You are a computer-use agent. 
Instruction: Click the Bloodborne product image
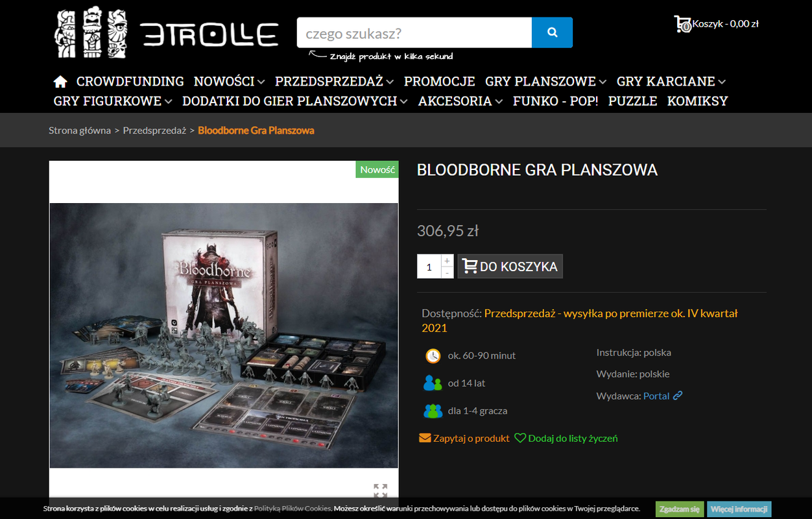(224, 335)
